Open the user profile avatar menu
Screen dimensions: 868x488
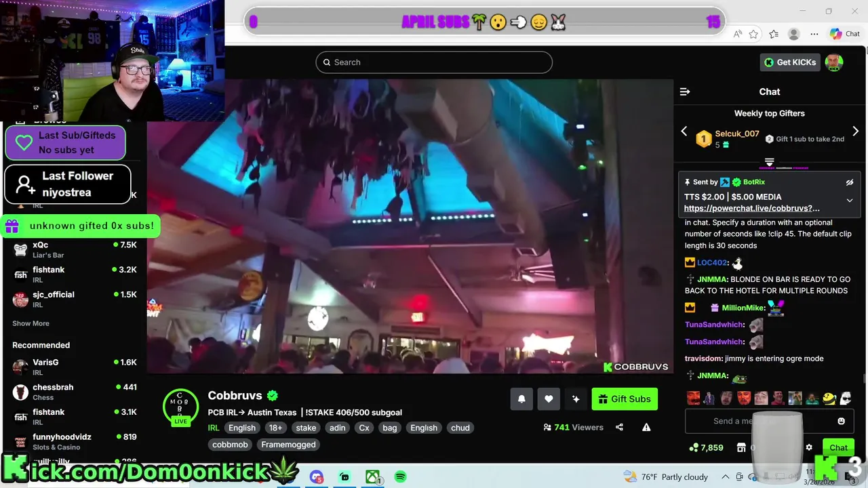click(834, 62)
